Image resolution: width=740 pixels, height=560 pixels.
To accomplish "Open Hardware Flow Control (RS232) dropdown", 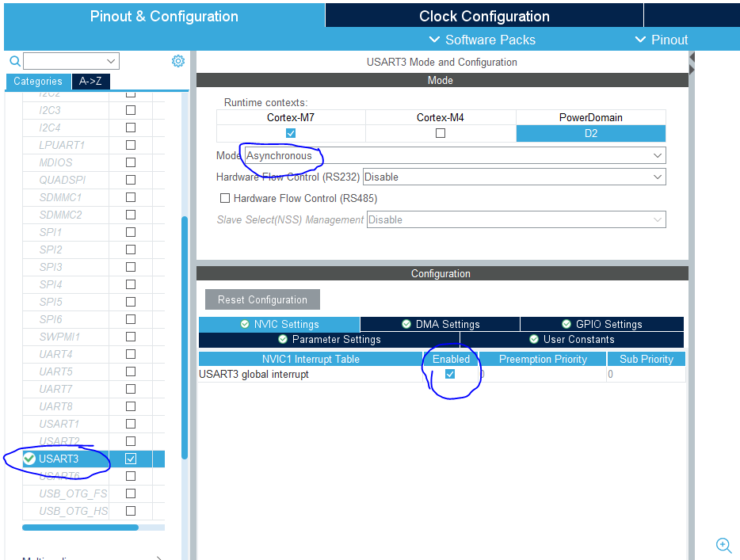I will point(514,177).
